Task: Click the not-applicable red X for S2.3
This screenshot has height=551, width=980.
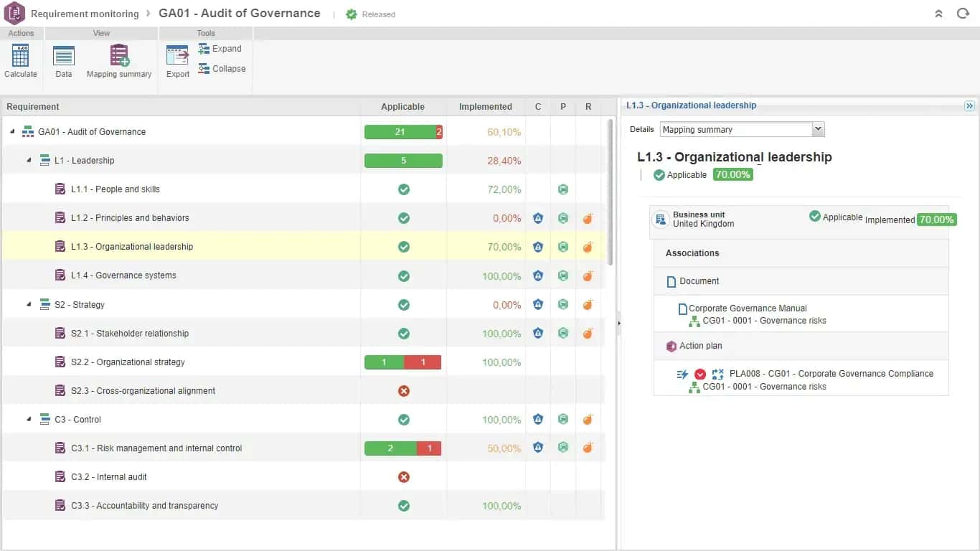Action: (404, 391)
